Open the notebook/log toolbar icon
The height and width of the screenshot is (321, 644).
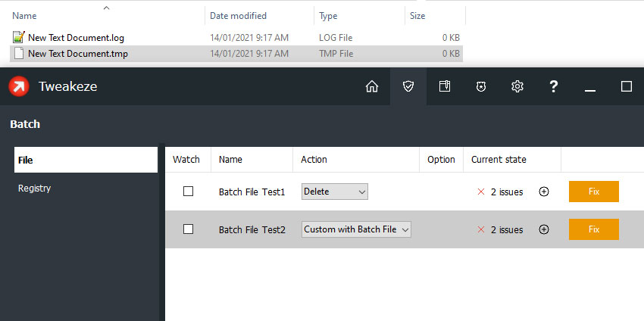coord(445,86)
